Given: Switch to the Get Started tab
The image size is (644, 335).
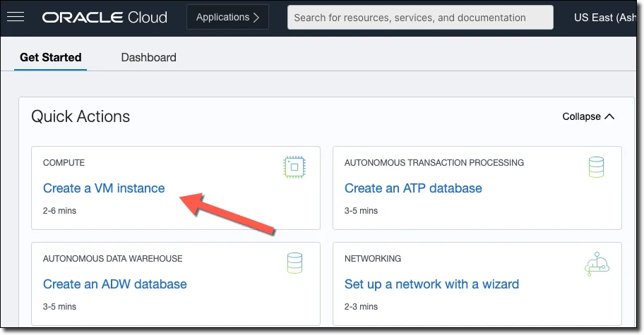Looking at the screenshot, I should (x=51, y=57).
